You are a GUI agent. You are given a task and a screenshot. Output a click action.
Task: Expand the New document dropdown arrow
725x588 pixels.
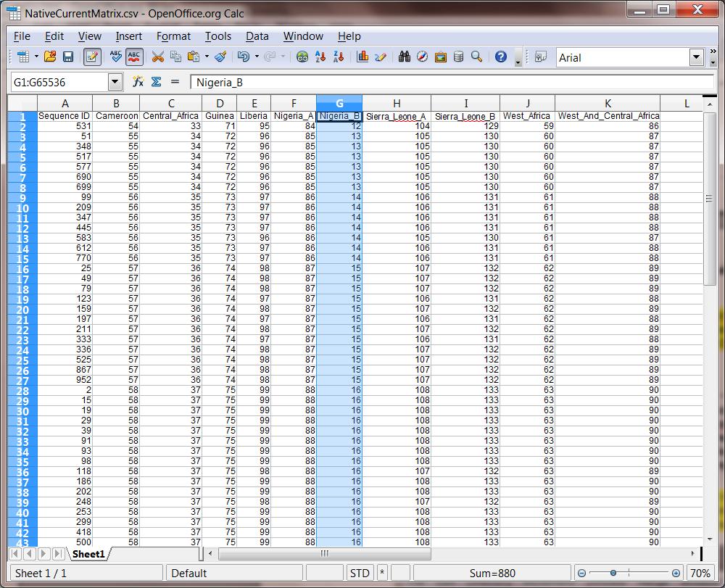36,57
